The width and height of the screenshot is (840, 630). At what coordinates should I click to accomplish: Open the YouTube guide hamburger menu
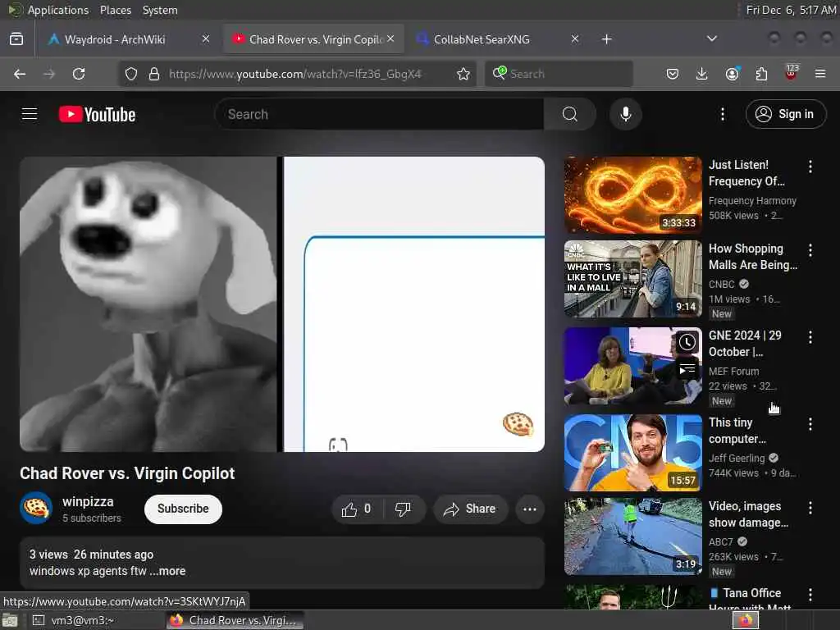[30, 114]
